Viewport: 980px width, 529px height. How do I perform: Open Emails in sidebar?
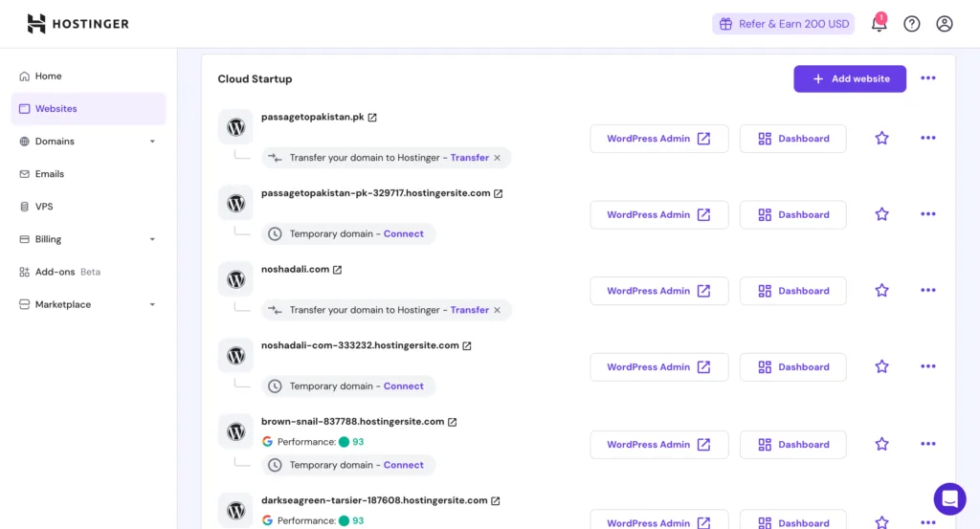tap(88, 174)
